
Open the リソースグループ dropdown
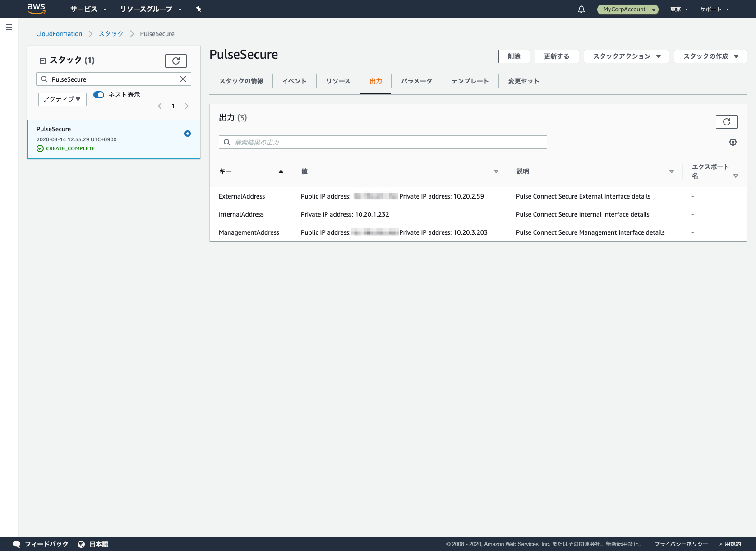click(151, 9)
